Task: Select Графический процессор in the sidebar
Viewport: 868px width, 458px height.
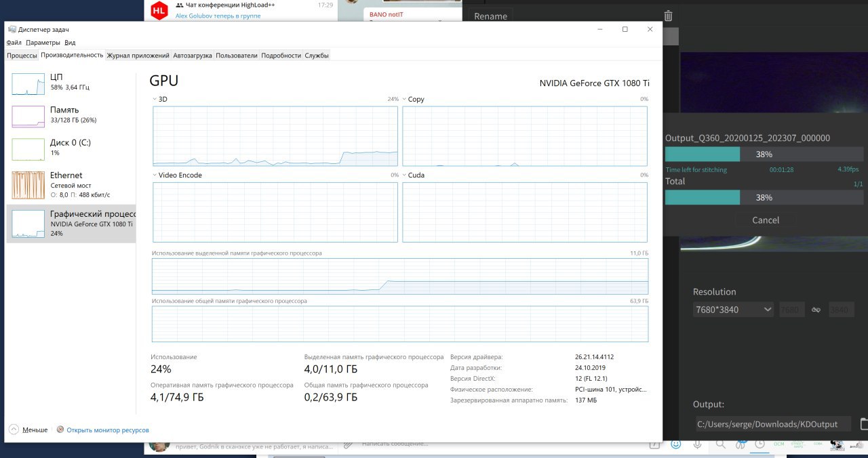Action: [71, 224]
